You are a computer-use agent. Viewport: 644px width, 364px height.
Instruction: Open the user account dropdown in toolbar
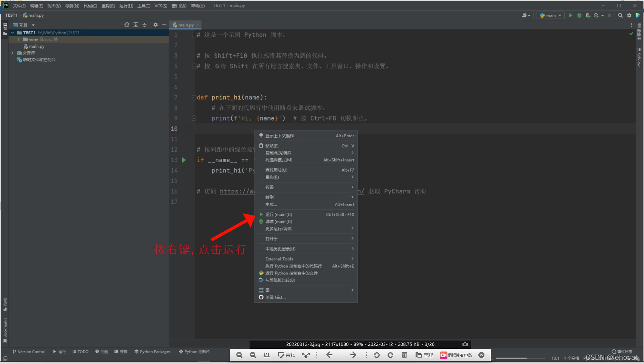pos(526,15)
